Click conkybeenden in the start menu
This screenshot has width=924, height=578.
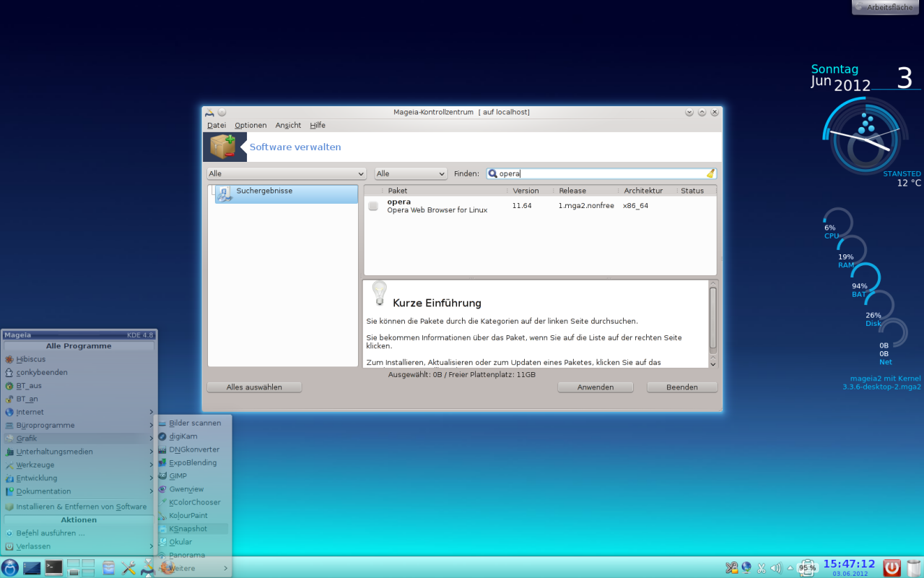(79, 372)
